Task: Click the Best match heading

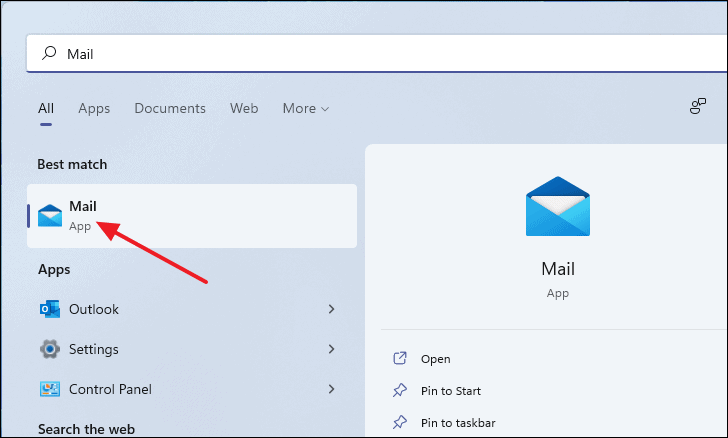Action: click(x=72, y=164)
